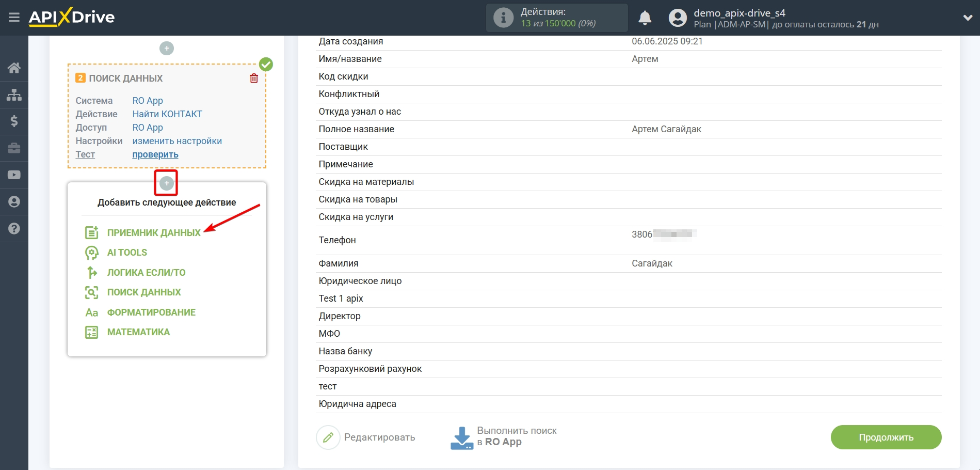Click the briefcase icon in the sidebar
This screenshot has width=980, height=470.
pyautogui.click(x=14, y=148)
